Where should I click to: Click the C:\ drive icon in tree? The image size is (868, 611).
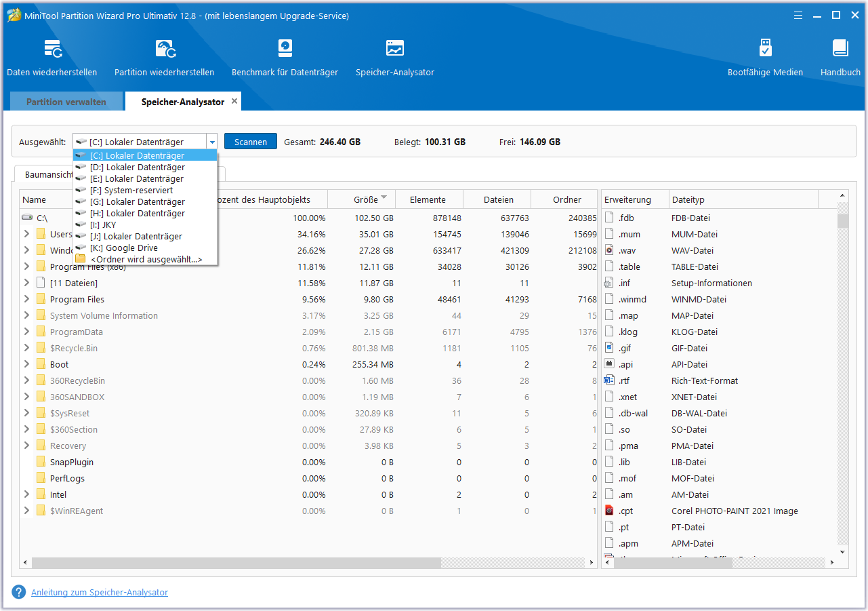(x=27, y=218)
